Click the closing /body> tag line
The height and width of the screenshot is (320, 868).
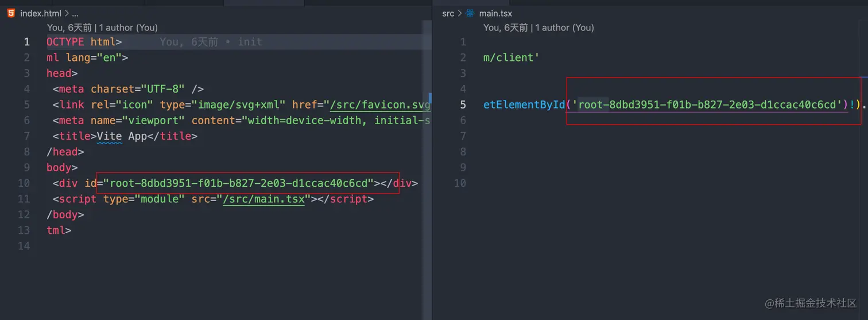click(x=65, y=214)
